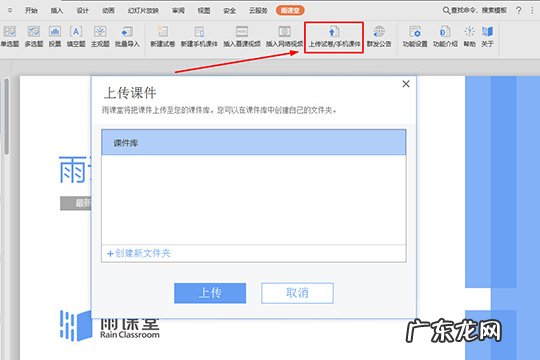
Task: Click the search magnifier icon
Action: 446,11
